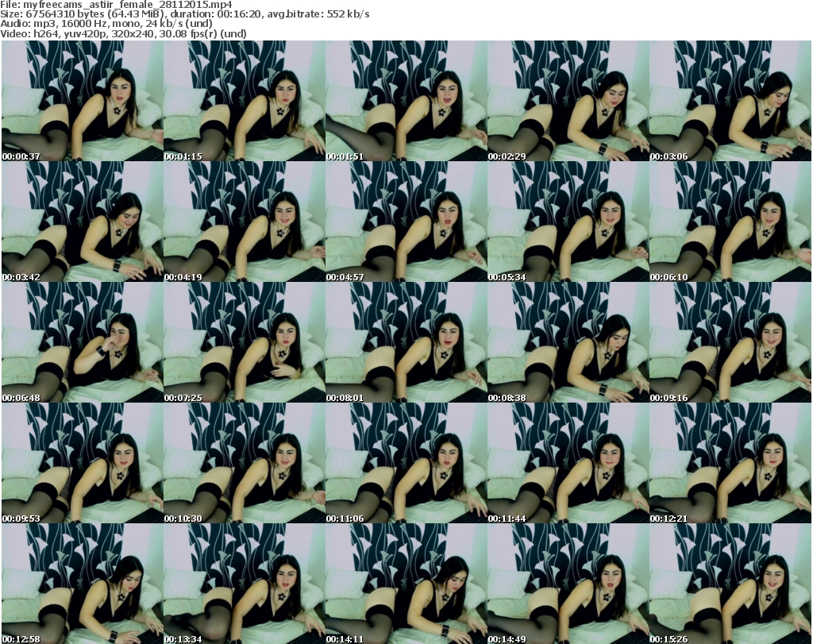Select the thumbnail stamped 00:02:29

(568, 101)
